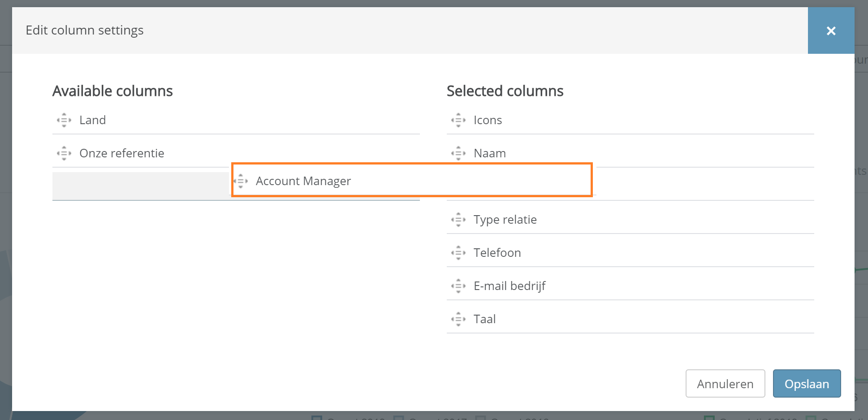Select the E-mail bedrijf column label
The image size is (868, 420).
510,286
